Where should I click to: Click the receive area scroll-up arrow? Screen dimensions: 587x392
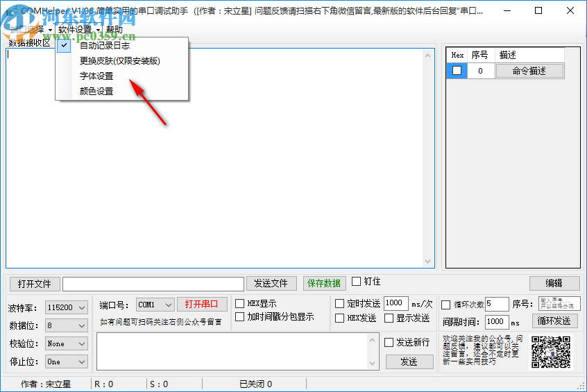[428, 56]
